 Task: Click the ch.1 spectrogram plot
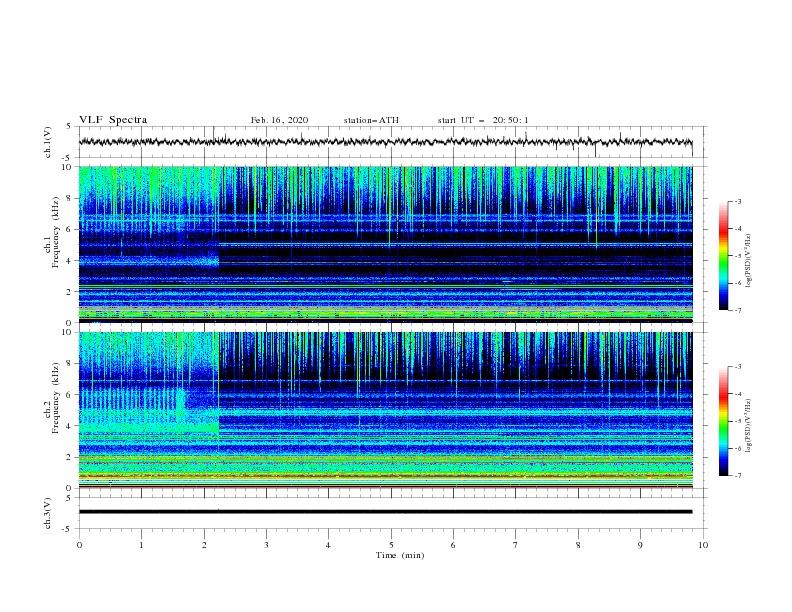385,244
